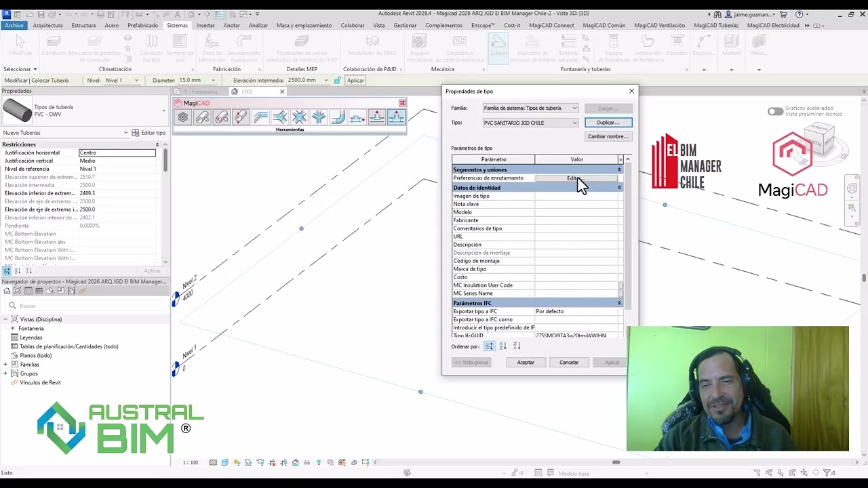Image resolution: width=868 pixels, height=488 pixels.
Task: Click Duplicar button
Action: coord(608,123)
